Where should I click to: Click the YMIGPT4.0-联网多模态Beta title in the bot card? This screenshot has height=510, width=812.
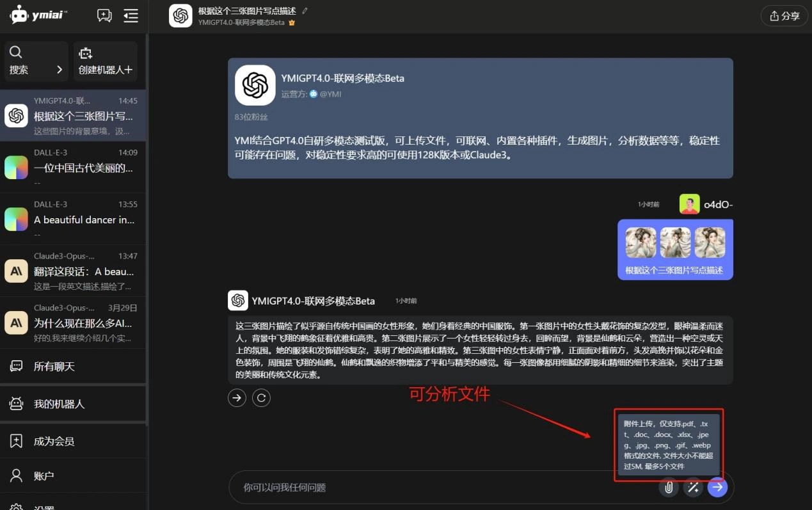click(x=342, y=78)
